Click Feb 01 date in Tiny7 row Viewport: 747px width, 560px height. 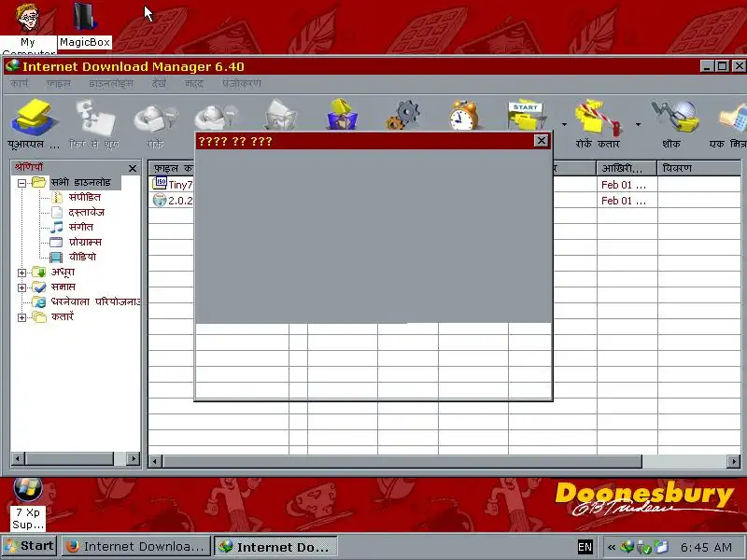tap(623, 185)
